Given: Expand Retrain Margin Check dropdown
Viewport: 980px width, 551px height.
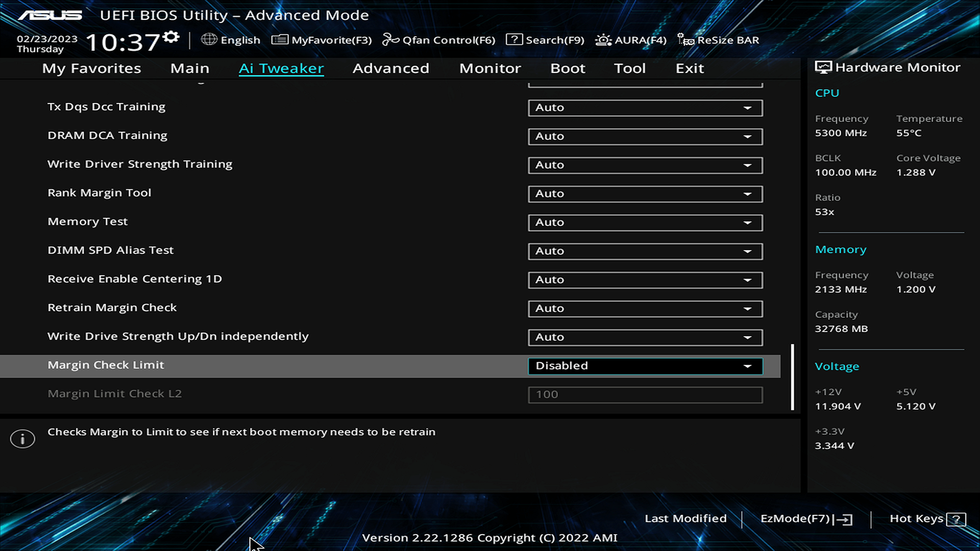Looking at the screenshot, I should pos(747,308).
